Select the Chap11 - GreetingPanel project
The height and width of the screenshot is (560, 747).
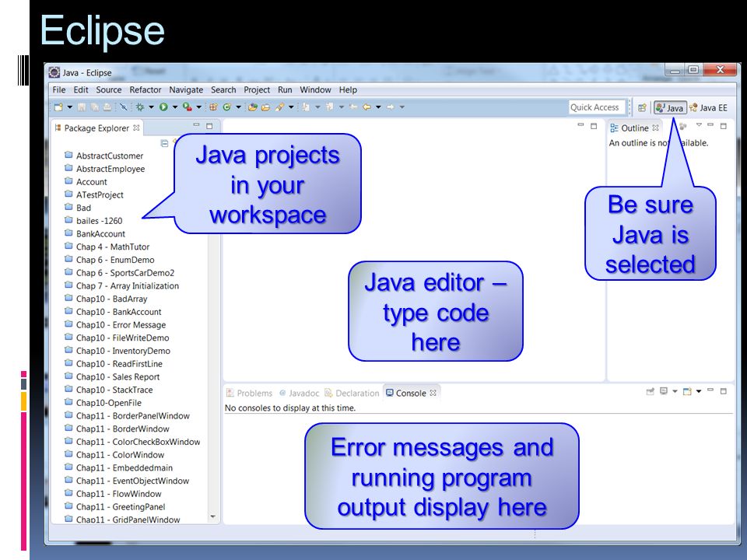click(x=115, y=506)
